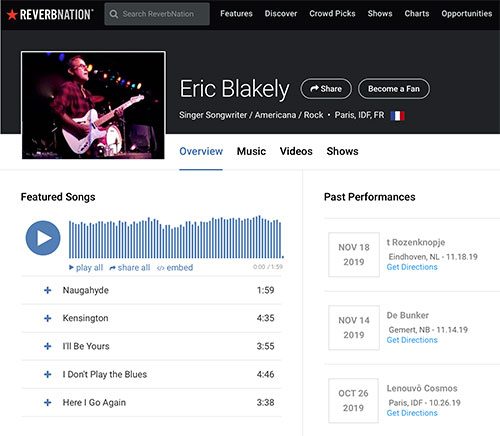Viewport: 500px width, 436px height.
Task: Add Kensington using its plus icon
Action: pyautogui.click(x=48, y=318)
